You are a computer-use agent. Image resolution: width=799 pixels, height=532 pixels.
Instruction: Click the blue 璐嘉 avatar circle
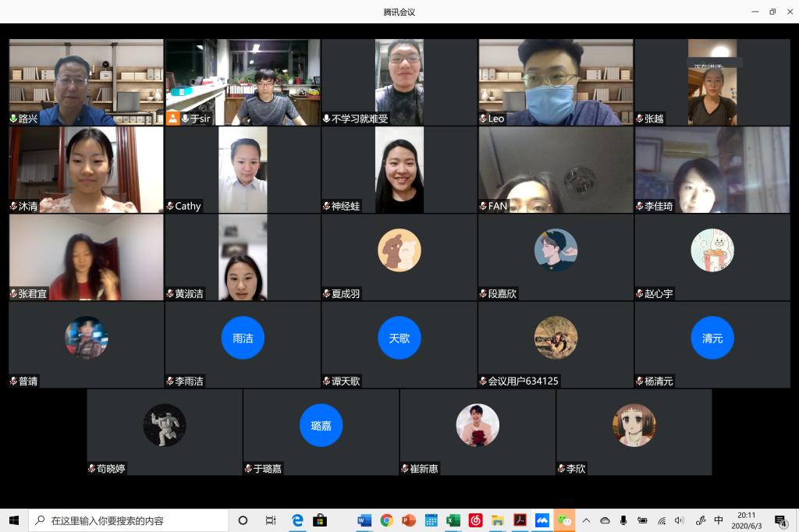click(x=321, y=425)
